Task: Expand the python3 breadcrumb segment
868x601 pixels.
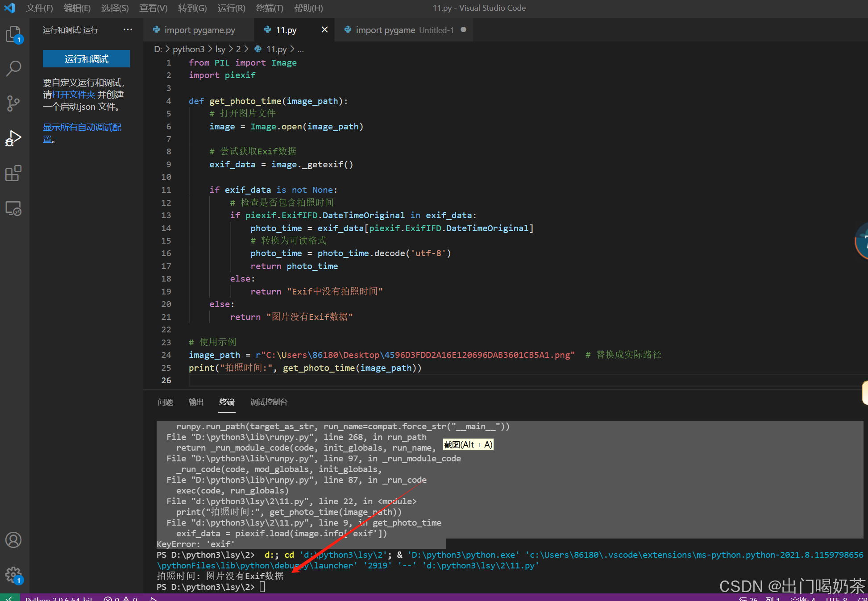Action: pos(188,49)
